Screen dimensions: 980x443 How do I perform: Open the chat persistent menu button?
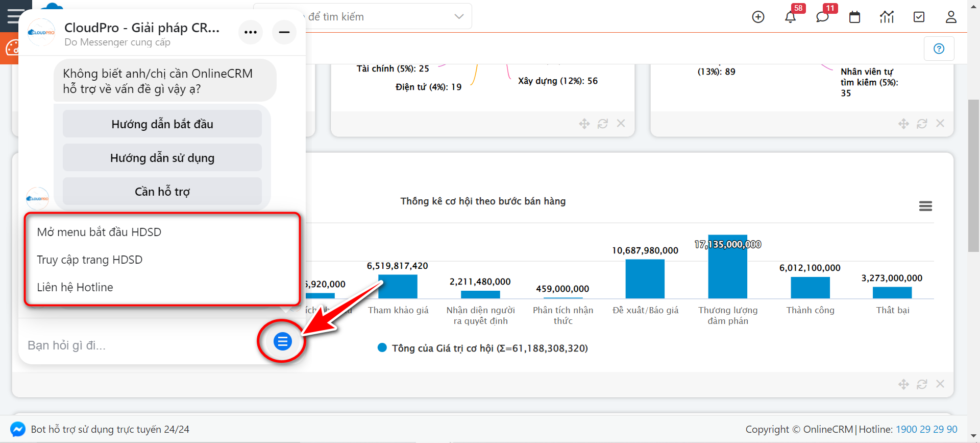click(282, 341)
